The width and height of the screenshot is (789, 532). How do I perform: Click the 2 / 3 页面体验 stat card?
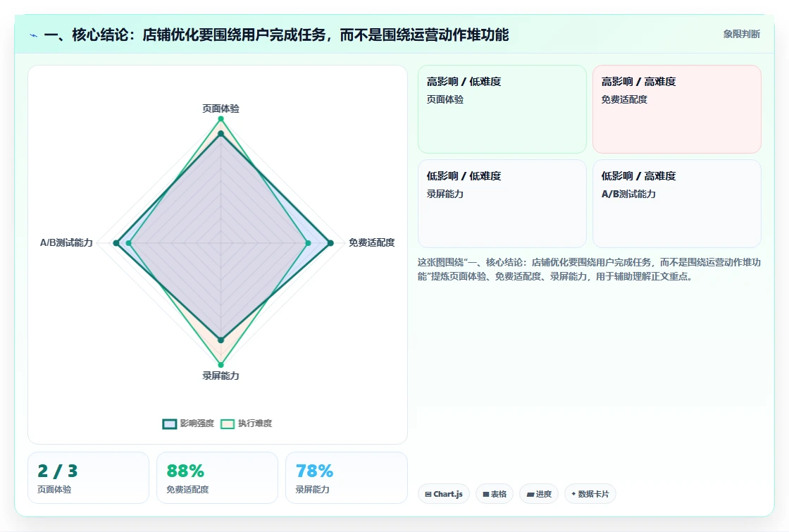point(89,478)
